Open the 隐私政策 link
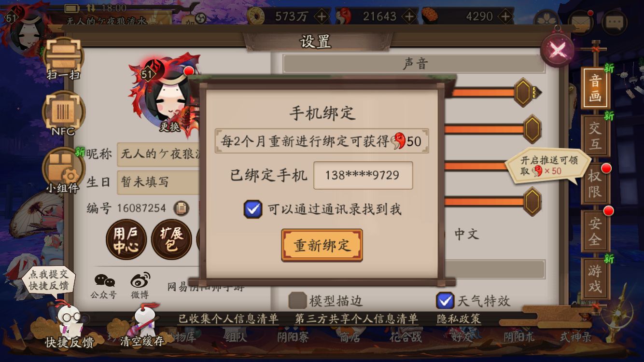Screen dimensions: 644x362 459,319
